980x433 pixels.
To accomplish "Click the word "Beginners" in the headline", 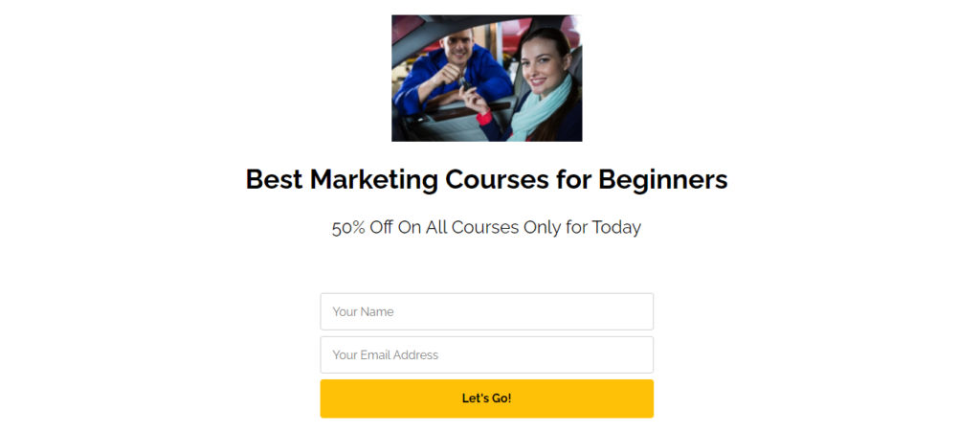I will [663, 180].
